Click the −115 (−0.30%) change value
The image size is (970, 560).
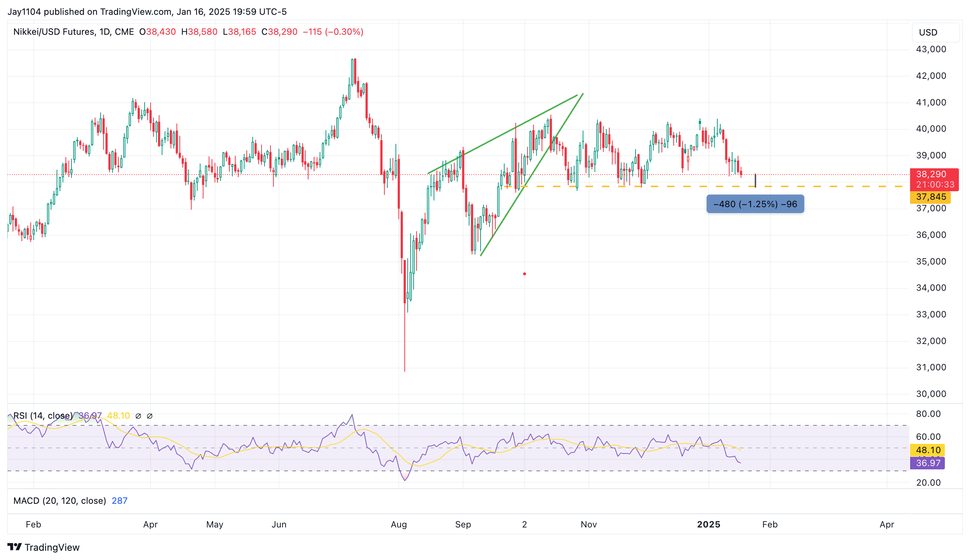point(333,32)
